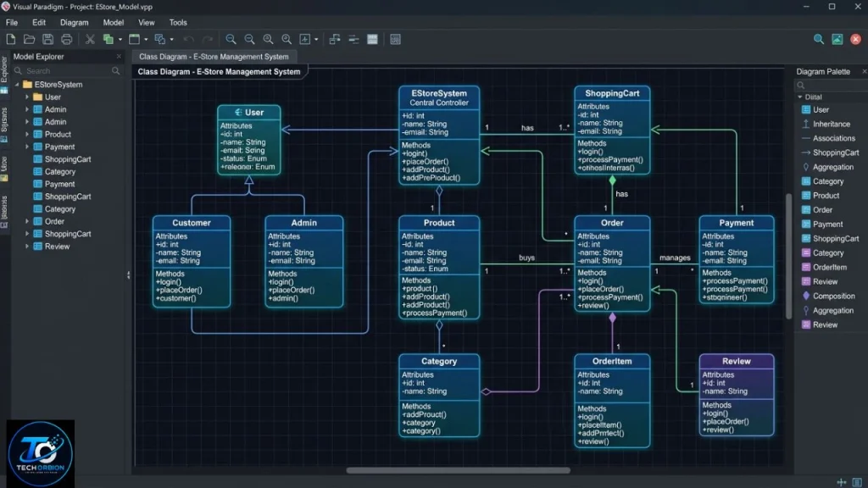Viewport: 868px width, 488px height.
Task: Open the Model menu
Action: click(113, 23)
